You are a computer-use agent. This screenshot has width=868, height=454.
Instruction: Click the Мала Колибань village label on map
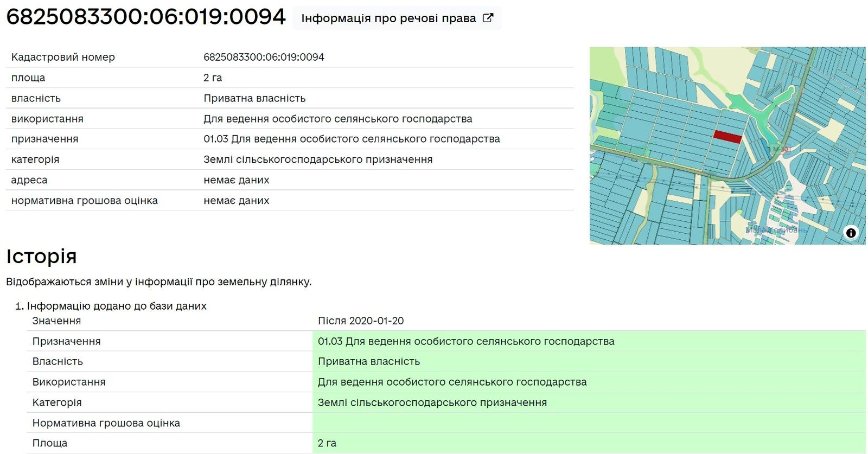[776, 230]
